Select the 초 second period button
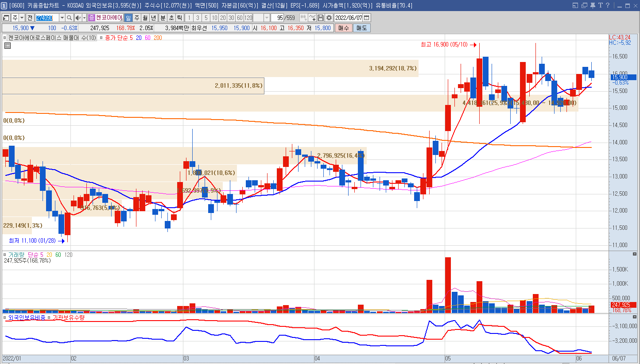640x364 pixels. click(x=171, y=18)
